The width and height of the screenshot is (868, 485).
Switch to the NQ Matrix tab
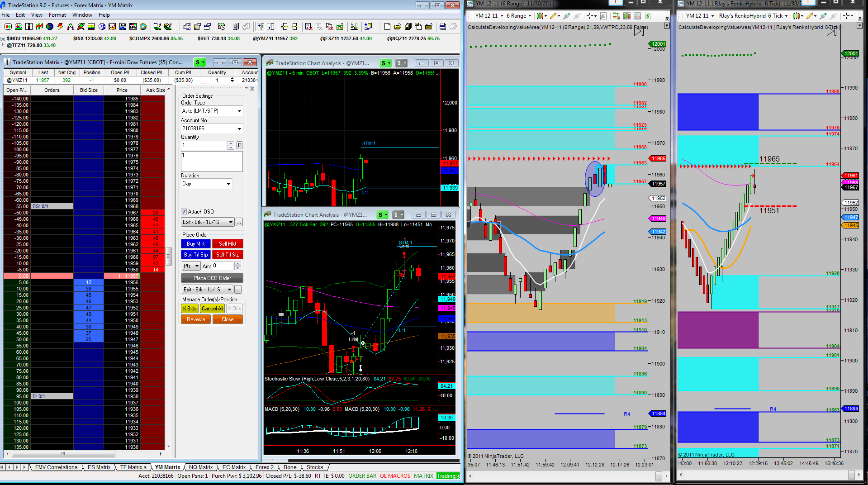tap(201, 467)
